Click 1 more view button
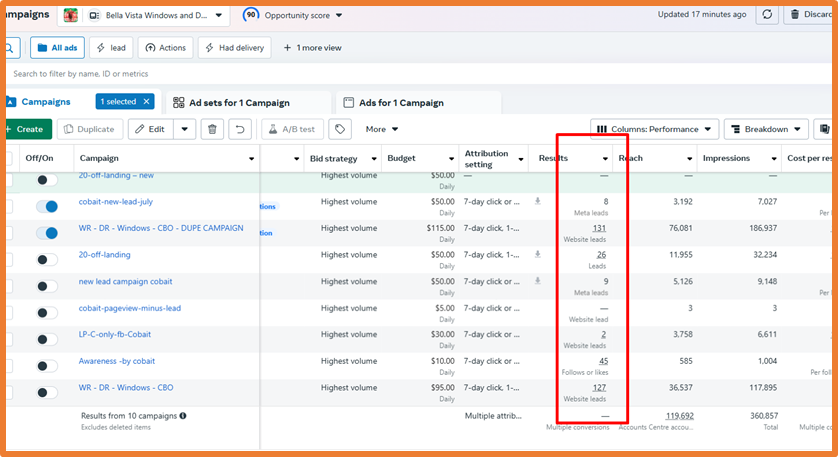This screenshot has height=457, width=838. (x=312, y=48)
